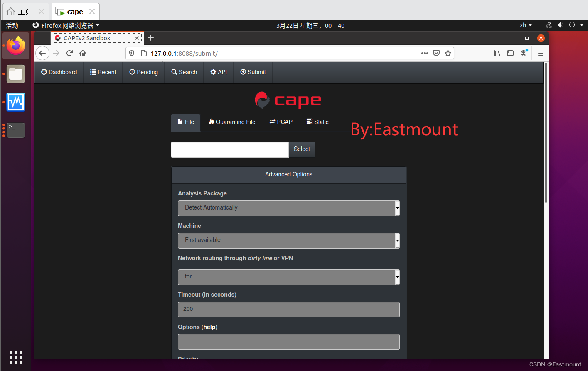Save page to Pocket

click(436, 53)
